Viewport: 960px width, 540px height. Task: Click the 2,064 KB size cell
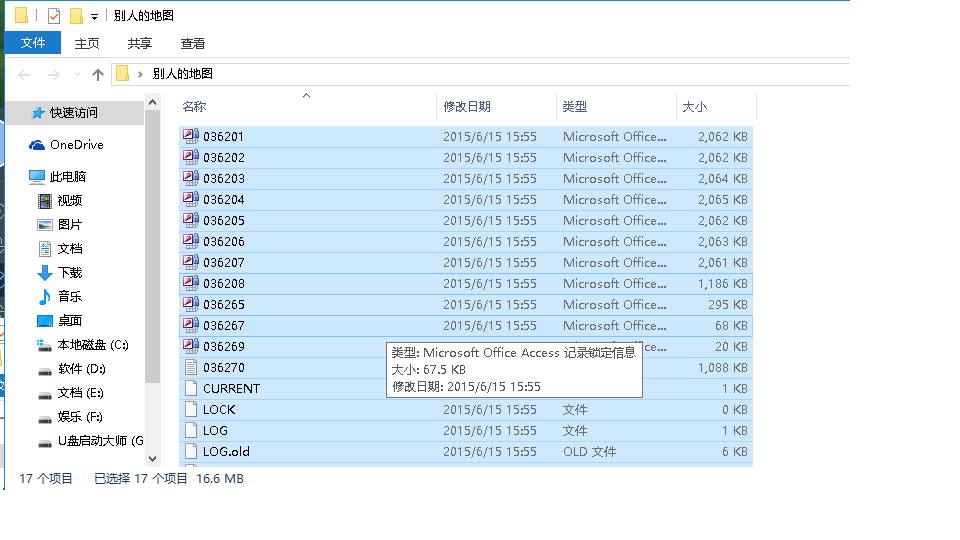point(722,179)
